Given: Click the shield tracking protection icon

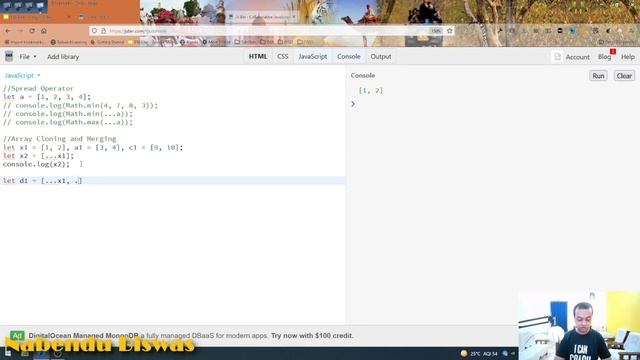Looking at the screenshot, I should (94, 31).
